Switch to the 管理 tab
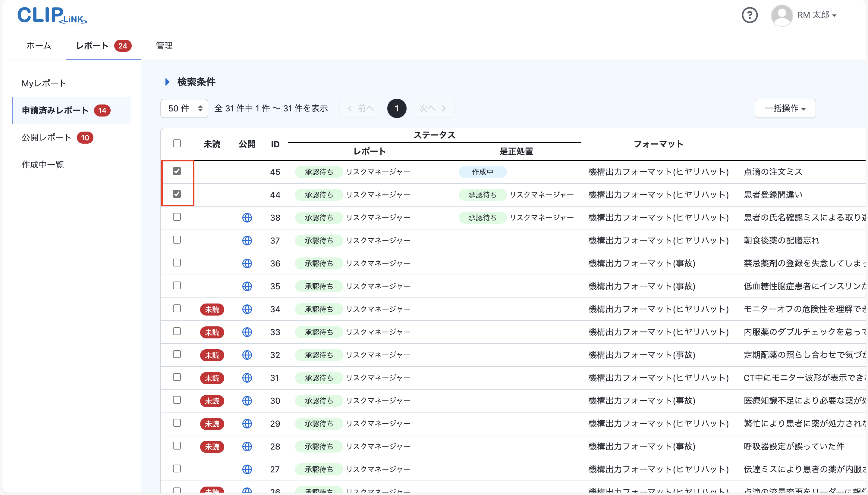 164,45
